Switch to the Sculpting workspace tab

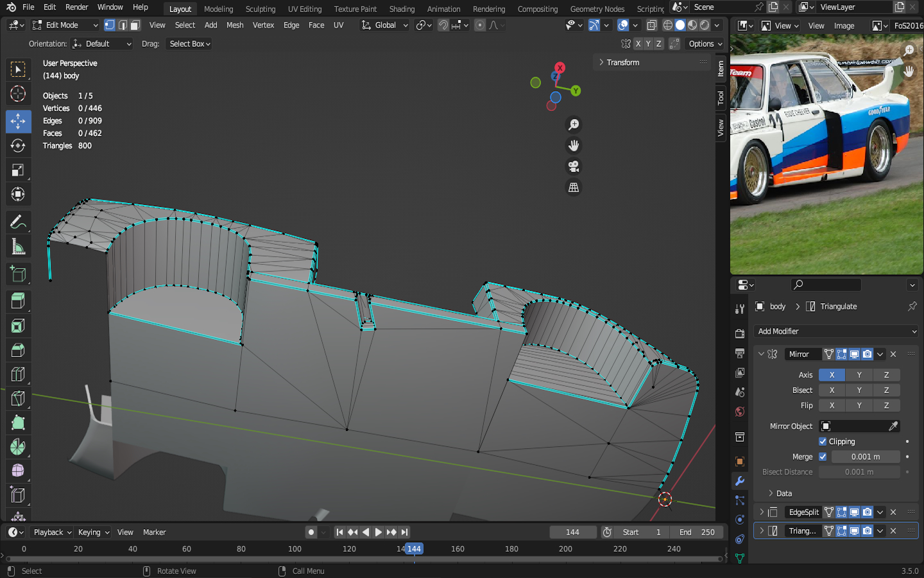(260, 9)
